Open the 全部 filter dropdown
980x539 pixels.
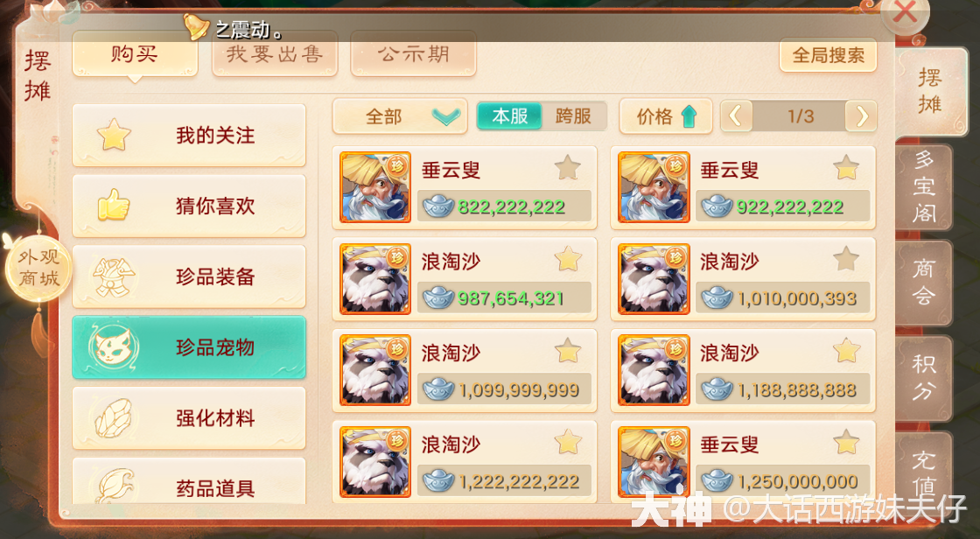point(400,116)
